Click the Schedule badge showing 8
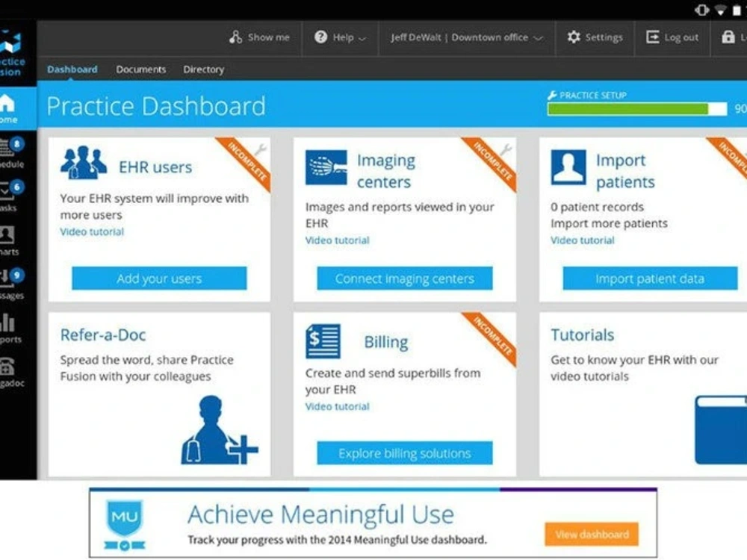Image resolution: width=747 pixels, height=560 pixels. click(17, 143)
